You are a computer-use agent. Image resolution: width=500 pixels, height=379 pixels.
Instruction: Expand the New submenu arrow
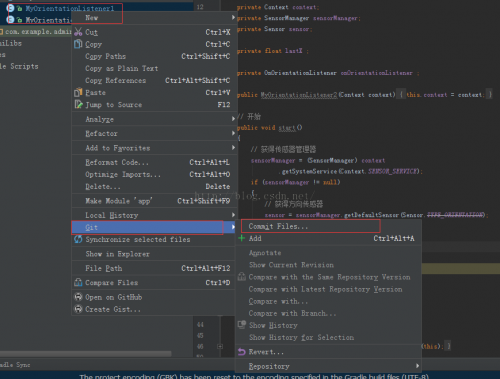(233, 17)
